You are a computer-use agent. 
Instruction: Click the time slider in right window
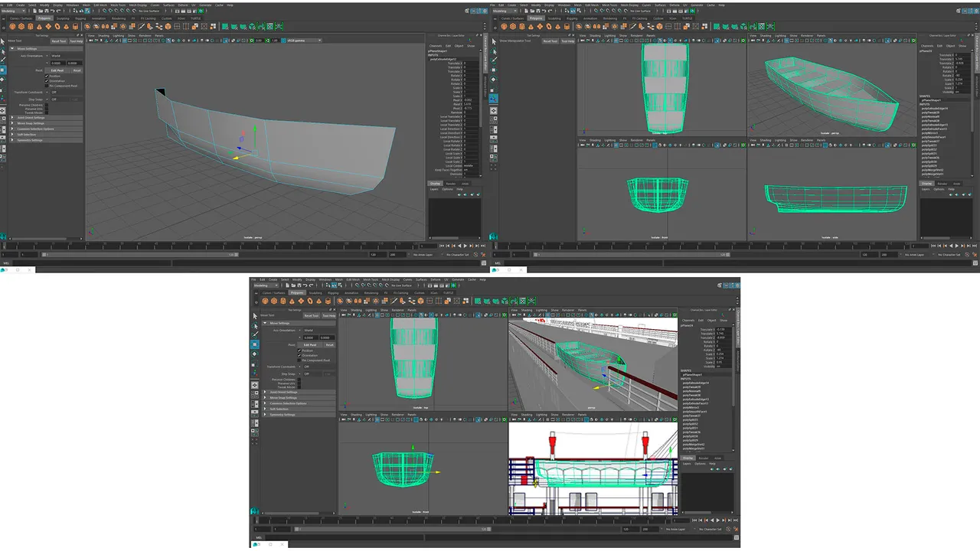coord(704,246)
